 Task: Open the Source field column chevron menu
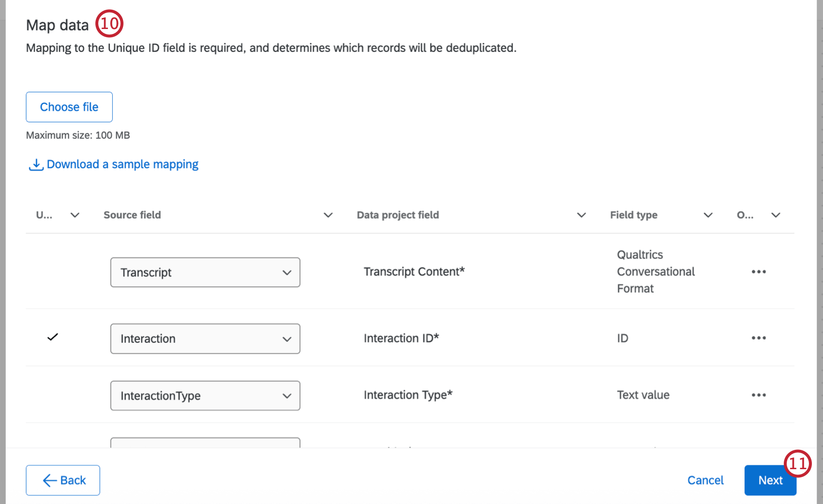click(x=328, y=215)
